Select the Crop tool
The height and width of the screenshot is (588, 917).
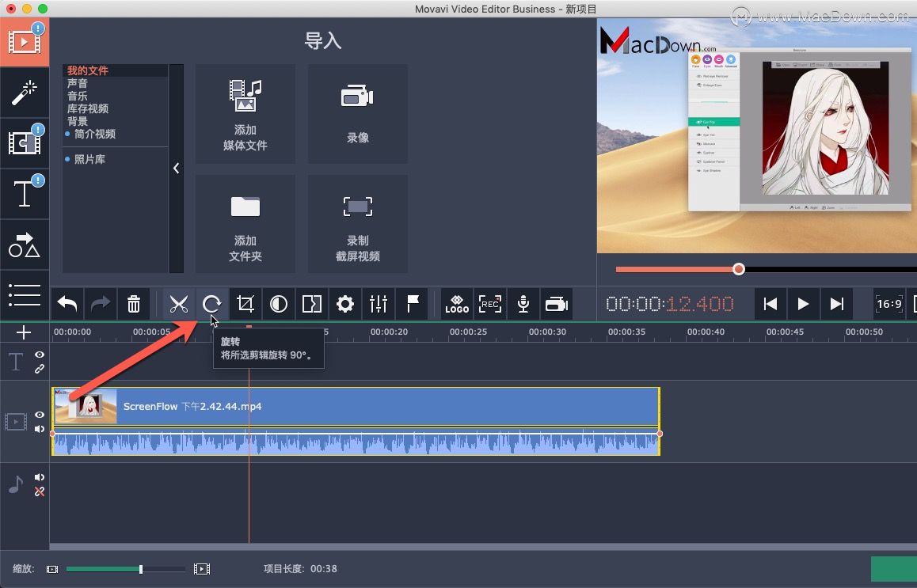click(x=245, y=304)
